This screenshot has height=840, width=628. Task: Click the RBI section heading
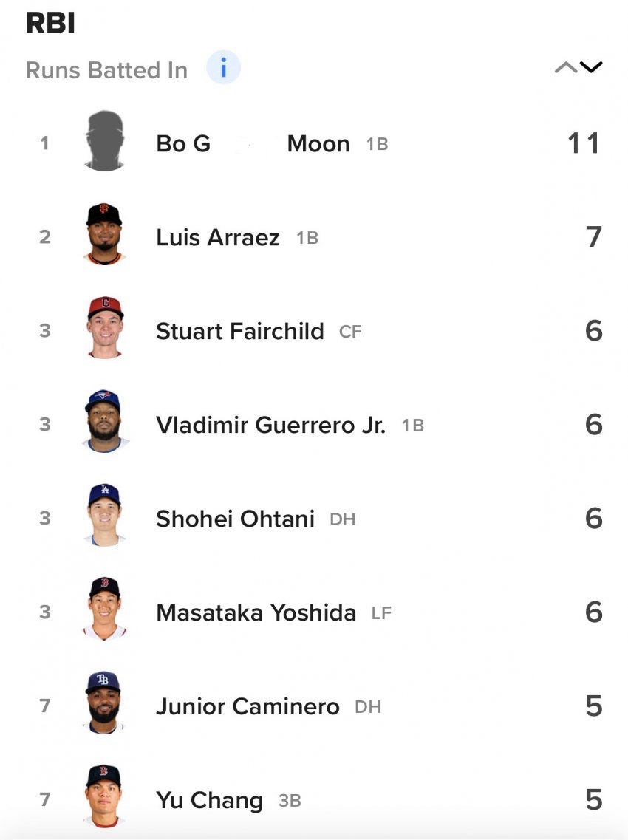click(x=50, y=24)
